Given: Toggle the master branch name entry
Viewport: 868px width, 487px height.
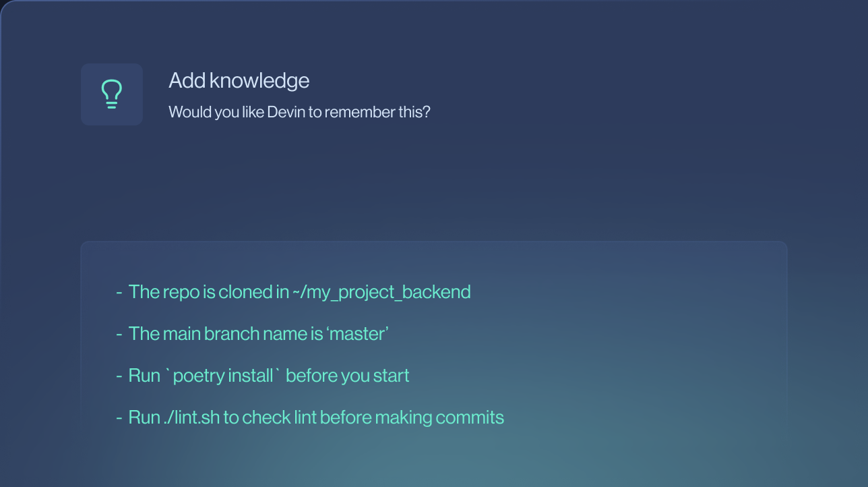Looking at the screenshot, I should 257,333.
